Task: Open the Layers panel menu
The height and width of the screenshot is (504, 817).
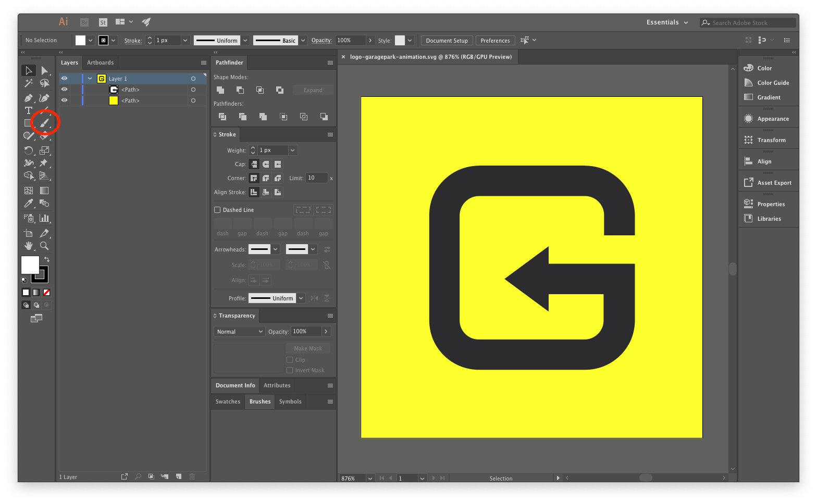Action: tap(204, 62)
